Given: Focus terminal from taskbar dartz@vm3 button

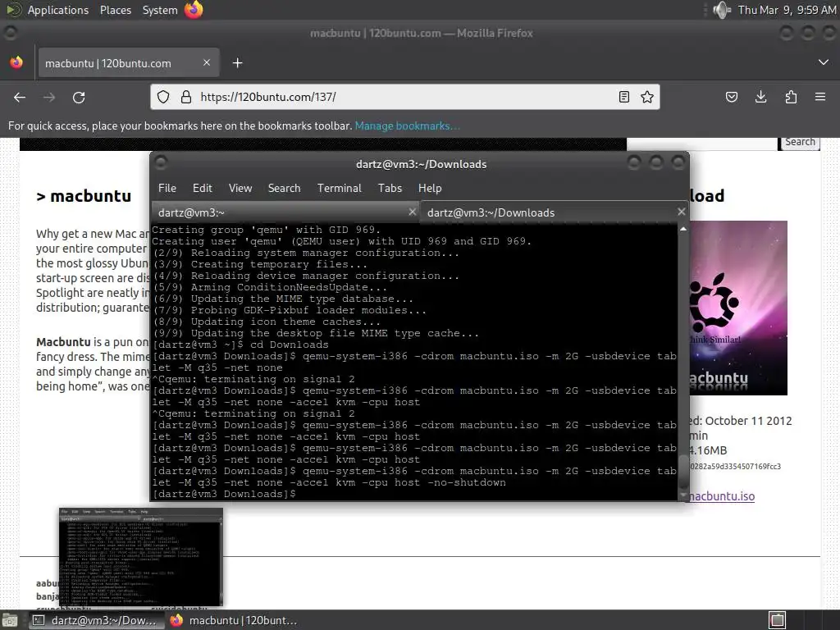Looking at the screenshot, I should tap(95, 620).
